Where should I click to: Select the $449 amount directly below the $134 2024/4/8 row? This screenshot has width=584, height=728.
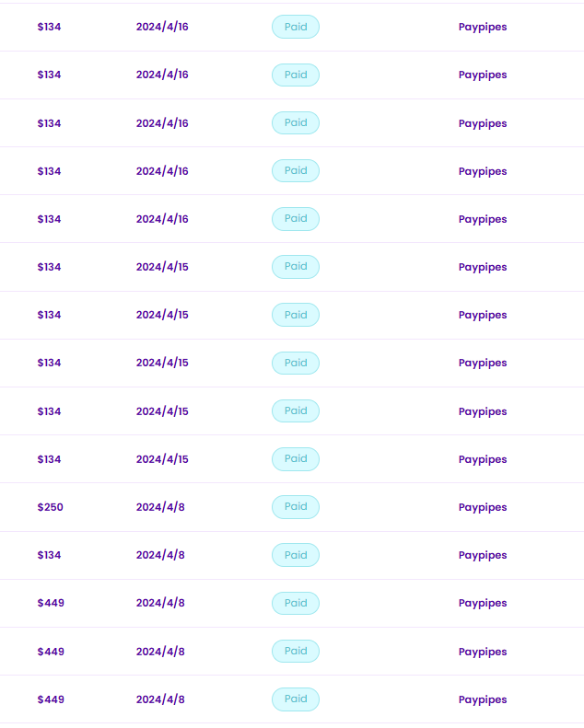tap(51, 603)
